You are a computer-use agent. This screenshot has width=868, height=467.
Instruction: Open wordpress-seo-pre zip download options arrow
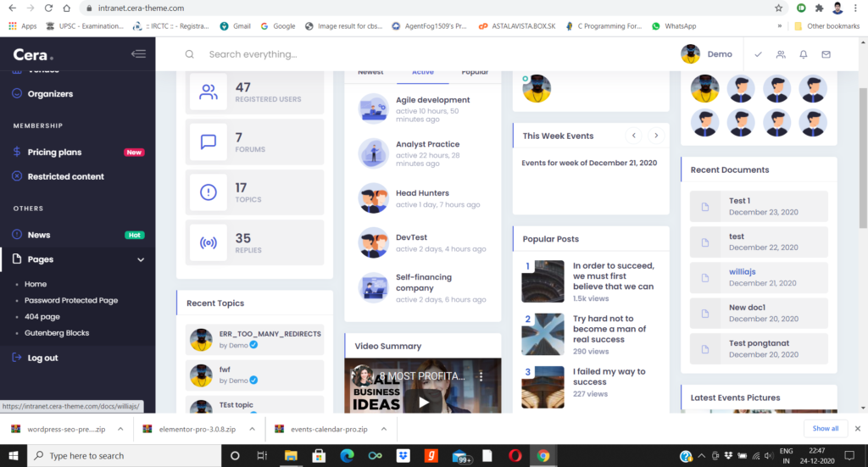click(x=120, y=429)
